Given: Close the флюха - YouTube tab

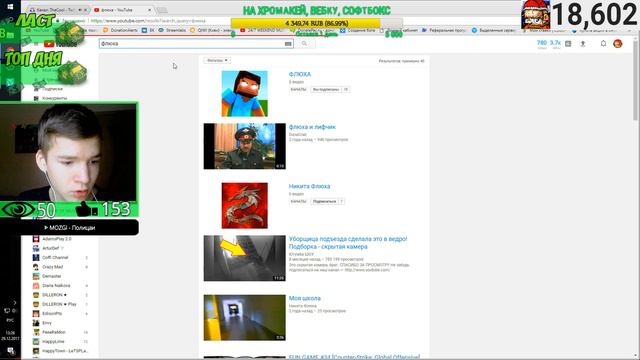Looking at the screenshot, I should pos(149,9).
